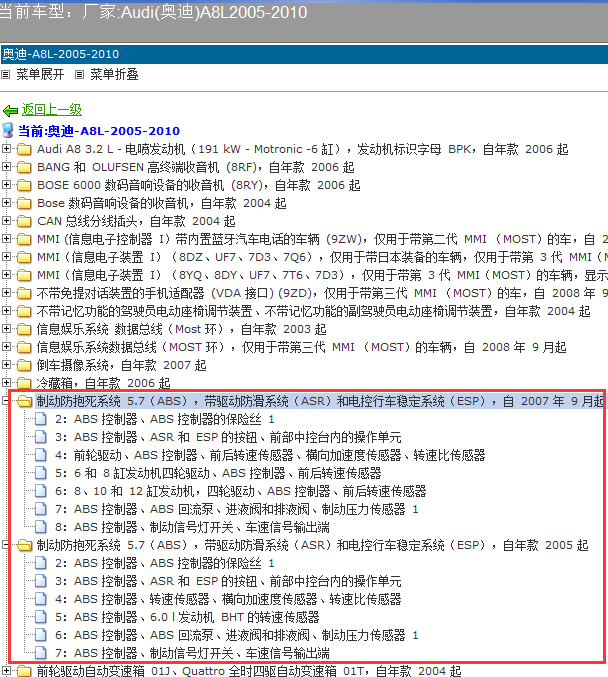This screenshot has height=677, width=608.
Task: Click the icon beside 菜单折叠
Action: [79, 75]
